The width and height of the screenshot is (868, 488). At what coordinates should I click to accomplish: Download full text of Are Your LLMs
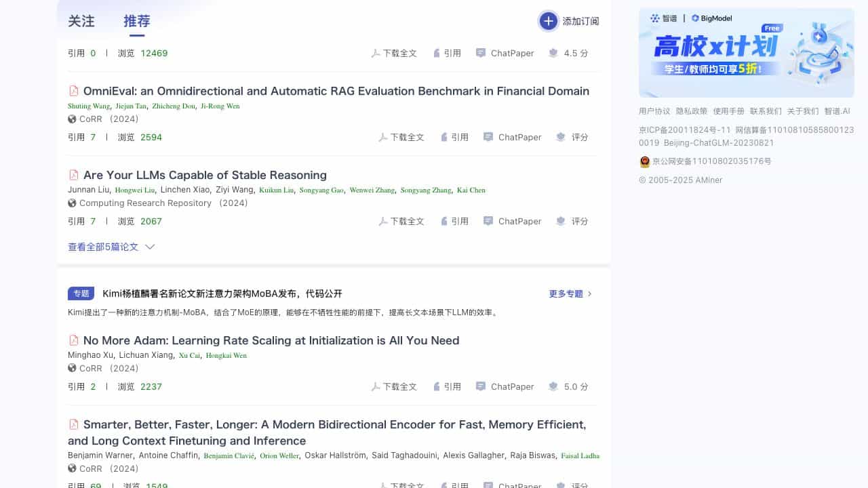401,221
